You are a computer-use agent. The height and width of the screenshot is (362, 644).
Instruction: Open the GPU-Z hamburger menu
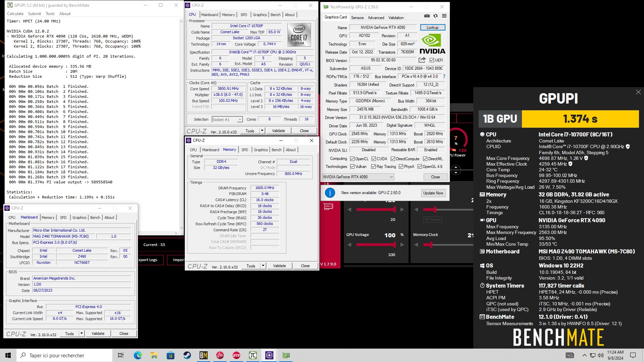tap(444, 16)
